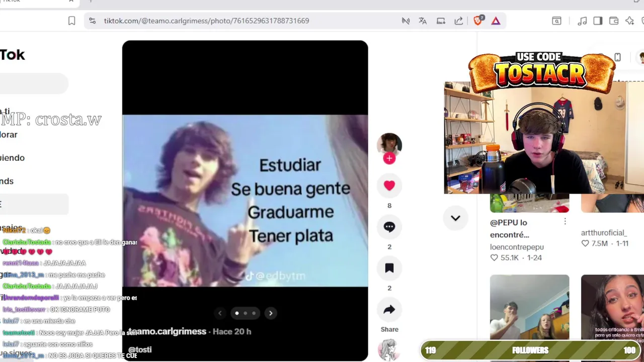
Task: Click the browser share page icon
Action: [x=458, y=21]
